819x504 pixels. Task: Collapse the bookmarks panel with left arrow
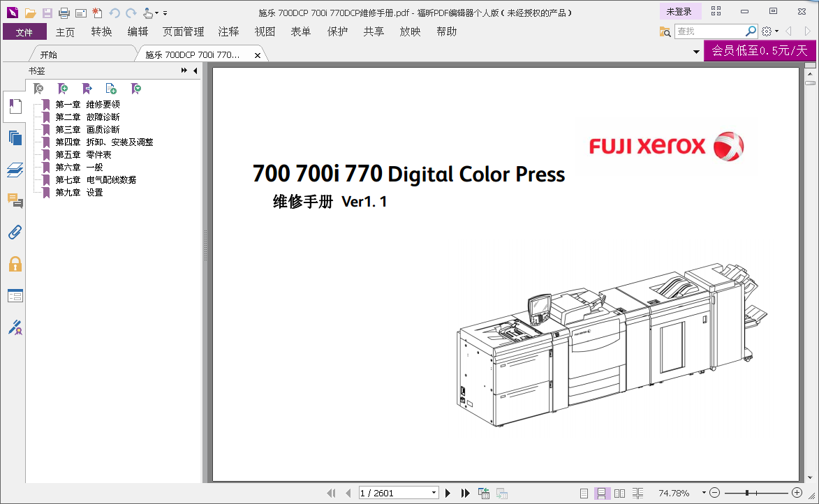pyautogui.click(x=195, y=71)
